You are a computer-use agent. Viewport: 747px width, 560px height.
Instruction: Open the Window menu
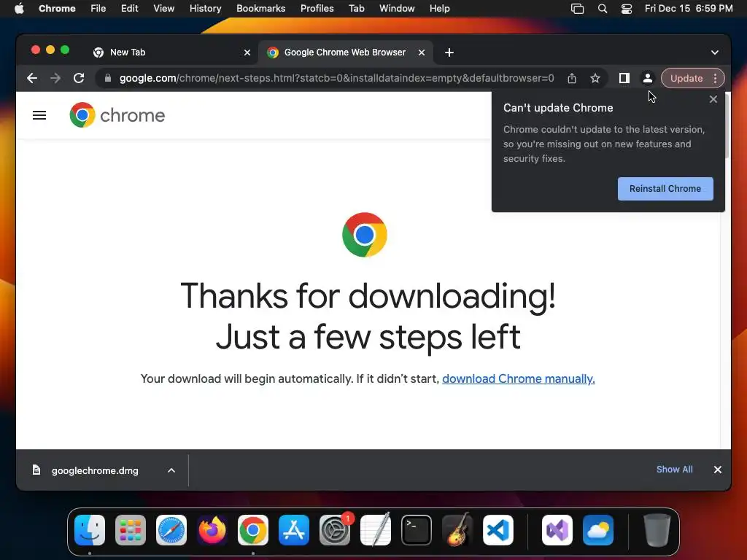pos(397,9)
